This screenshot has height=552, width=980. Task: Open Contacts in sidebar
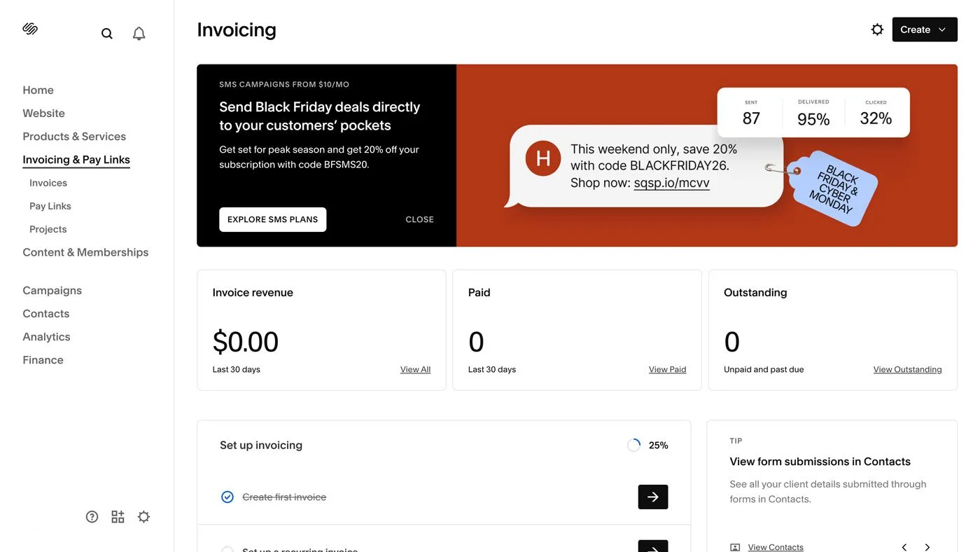(45, 313)
